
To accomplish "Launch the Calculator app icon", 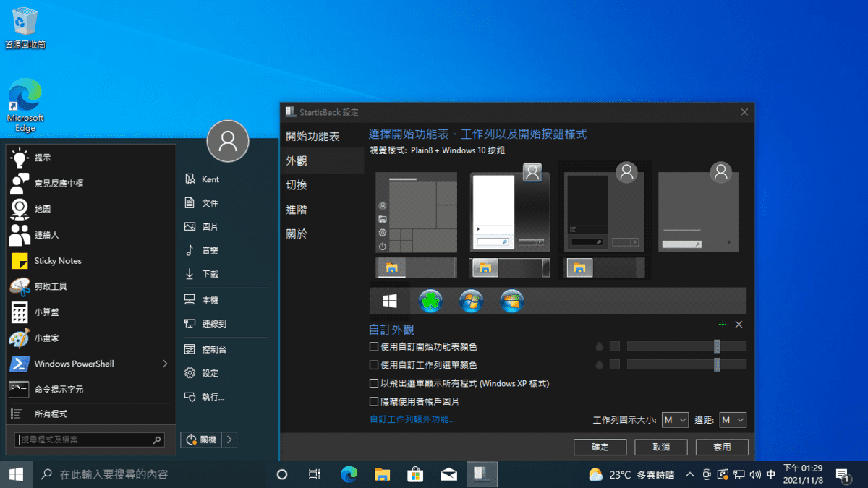I will (19, 312).
